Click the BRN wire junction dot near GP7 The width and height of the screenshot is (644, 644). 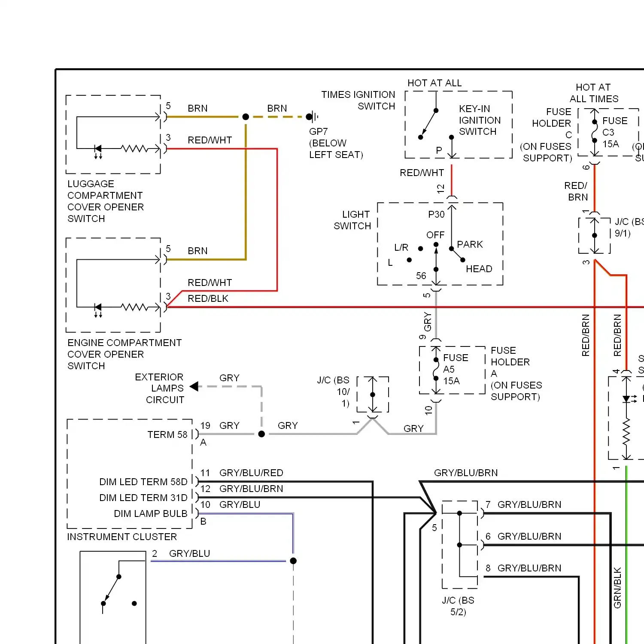[246, 117]
